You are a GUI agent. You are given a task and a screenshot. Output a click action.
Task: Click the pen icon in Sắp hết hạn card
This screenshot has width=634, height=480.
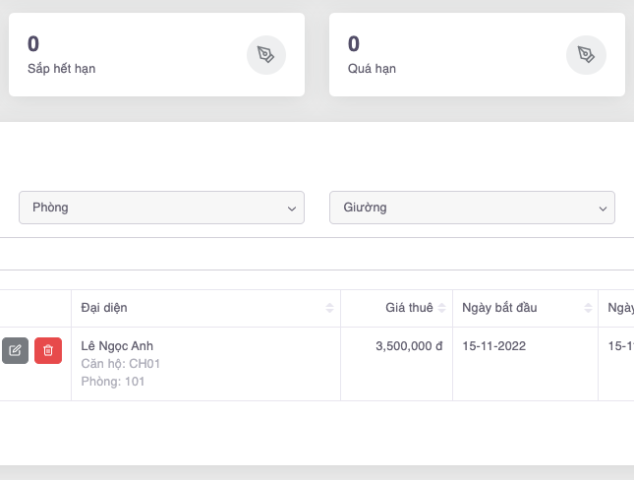pyautogui.click(x=266, y=55)
